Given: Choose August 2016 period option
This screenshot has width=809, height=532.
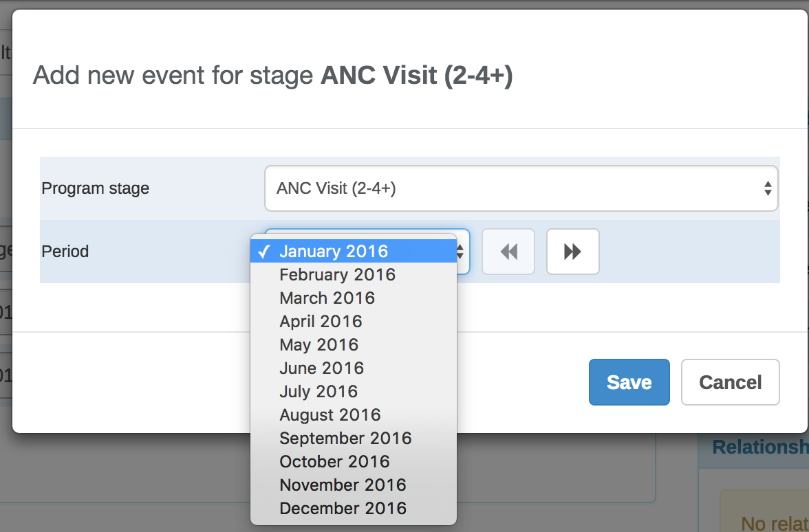Looking at the screenshot, I should [330, 415].
